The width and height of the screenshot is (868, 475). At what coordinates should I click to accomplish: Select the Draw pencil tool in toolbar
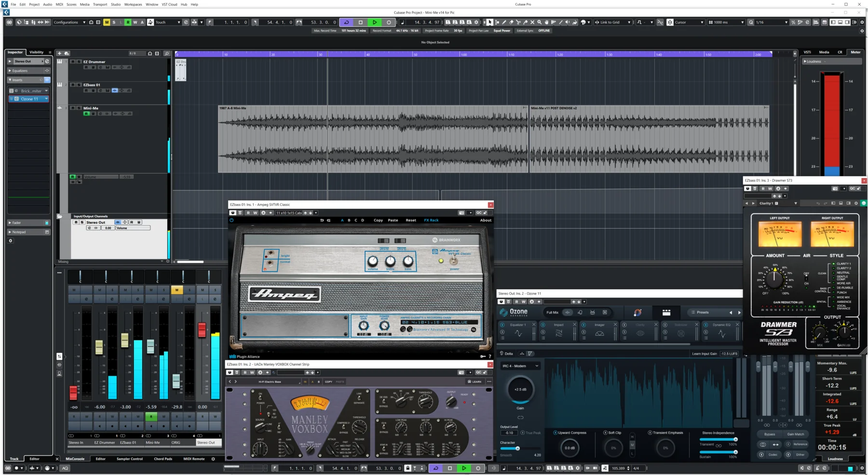click(504, 22)
